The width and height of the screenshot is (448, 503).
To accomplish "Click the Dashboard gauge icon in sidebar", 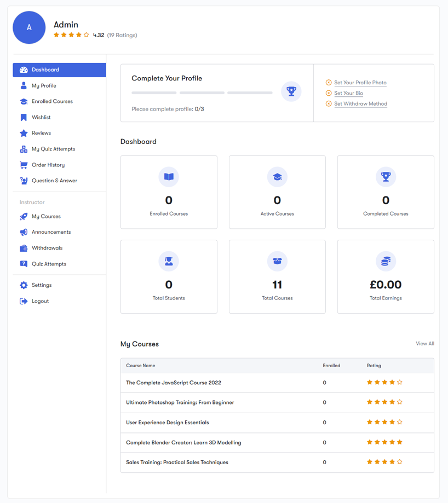I will click(24, 70).
